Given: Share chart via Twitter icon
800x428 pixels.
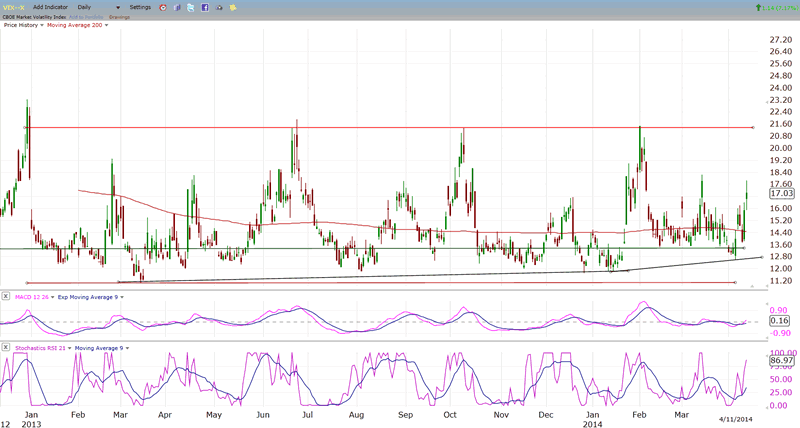Looking at the screenshot, I should click(190, 7).
